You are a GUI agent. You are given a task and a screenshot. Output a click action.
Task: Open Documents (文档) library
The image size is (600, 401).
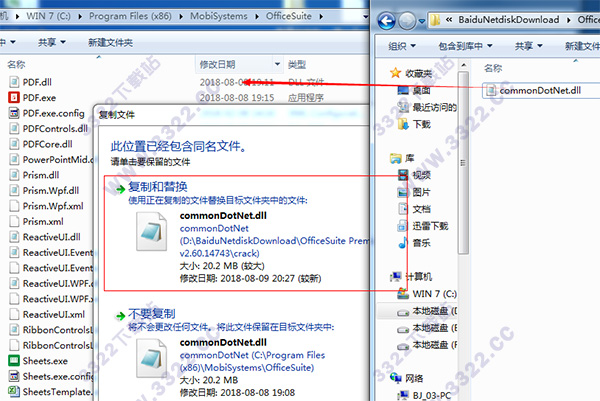tap(414, 209)
